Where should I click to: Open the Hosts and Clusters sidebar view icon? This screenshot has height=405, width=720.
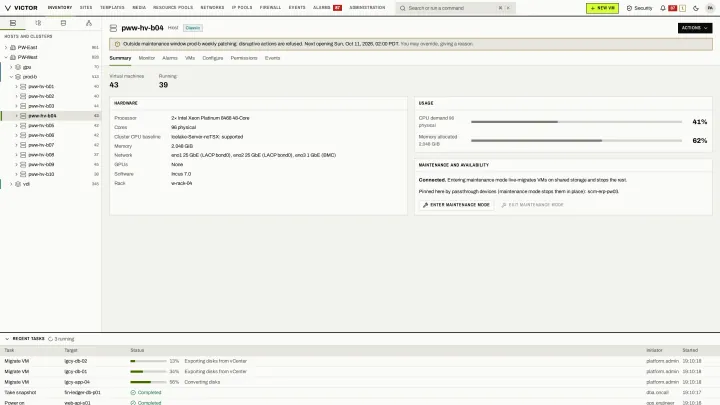pos(13,23)
